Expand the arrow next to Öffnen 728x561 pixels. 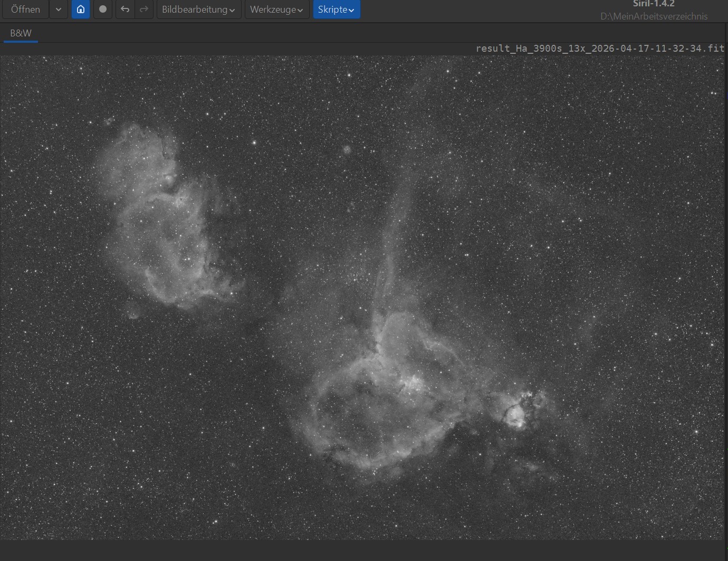pyautogui.click(x=59, y=9)
